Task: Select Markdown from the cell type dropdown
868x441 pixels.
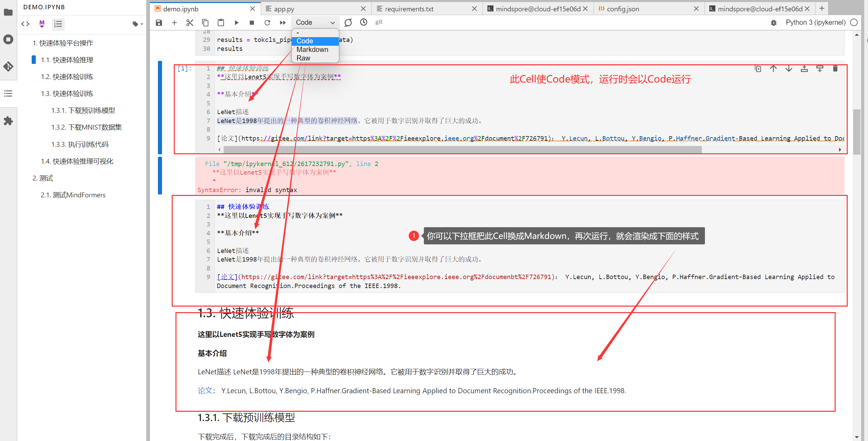Action: click(x=312, y=49)
